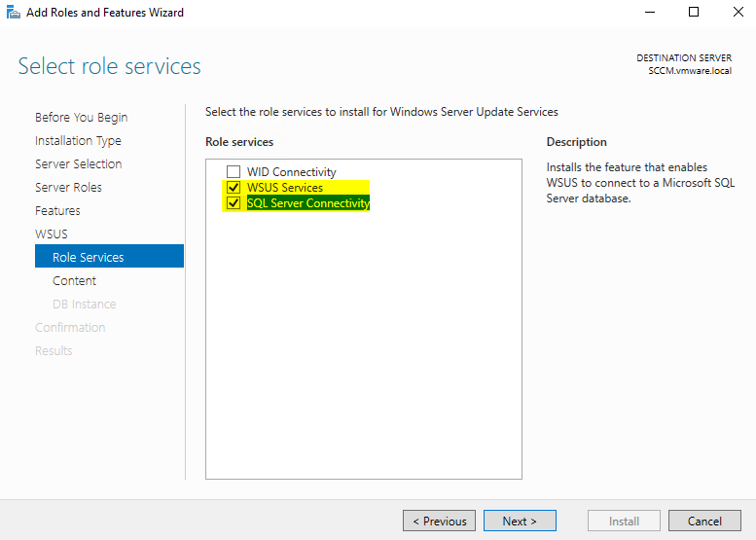Select SQL Server Connectivity list label
756x540 pixels.
coord(308,203)
